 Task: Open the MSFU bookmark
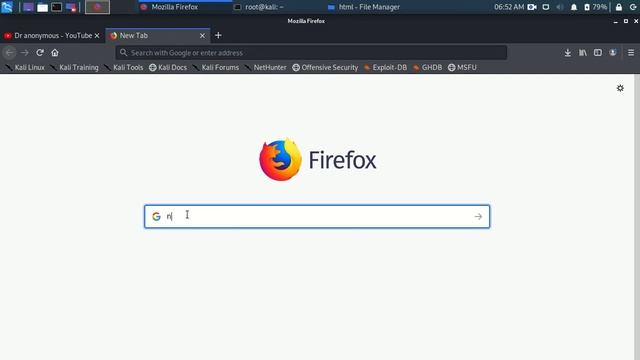[462, 67]
